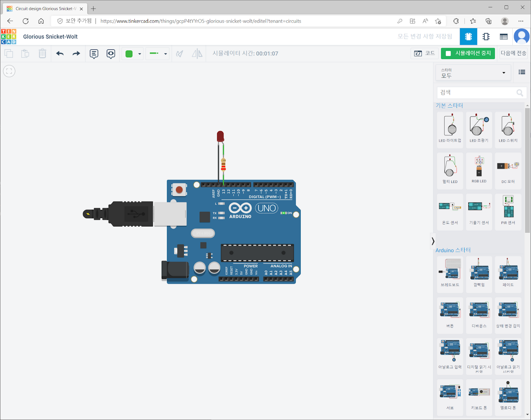Viewport: 531px width, 420px height.
Task: Click the mirror component icon
Action: [197, 54]
